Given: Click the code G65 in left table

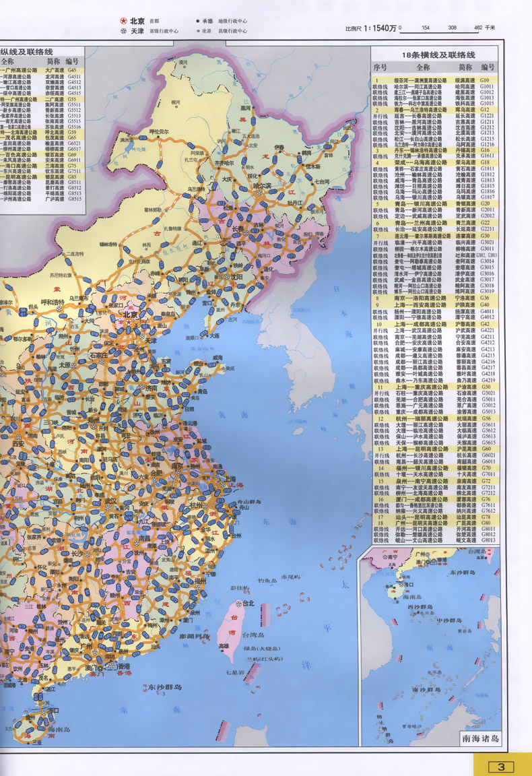Looking at the screenshot, I should click(x=72, y=137).
